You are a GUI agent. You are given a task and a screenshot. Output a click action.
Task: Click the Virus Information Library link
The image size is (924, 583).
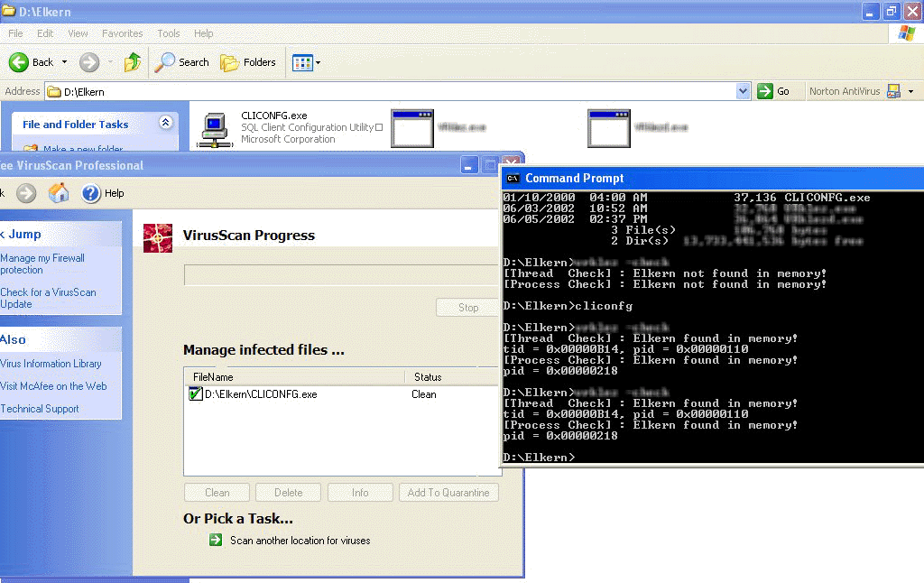[51, 364]
